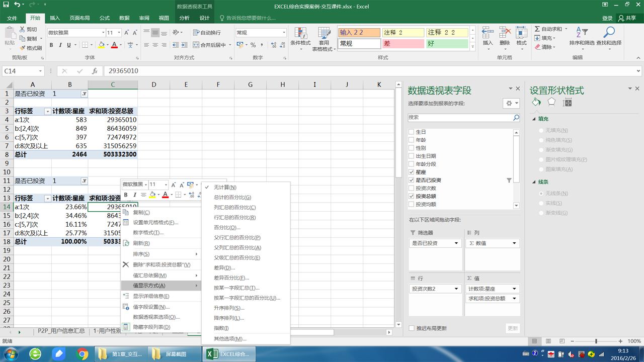The height and width of the screenshot is (362, 644).
Task: Open dropdown for 投资次数2 in rows area
Action: pos(456,289)
